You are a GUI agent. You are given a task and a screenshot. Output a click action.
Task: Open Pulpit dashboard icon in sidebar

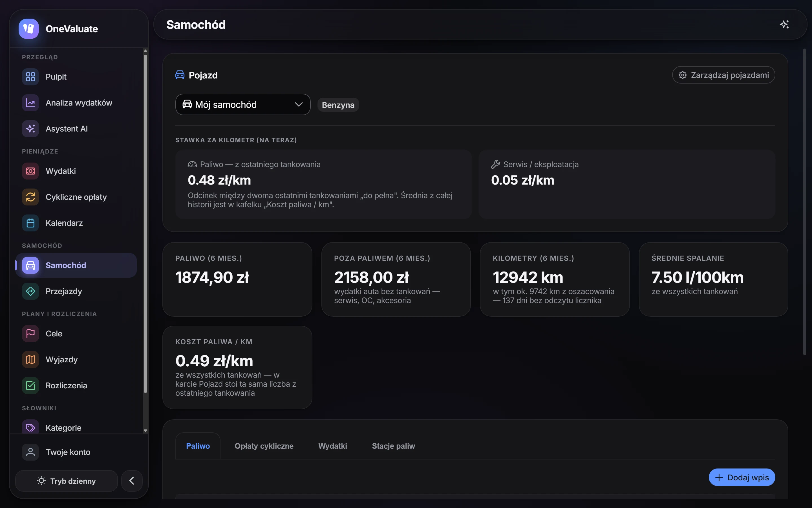[30, 76]
